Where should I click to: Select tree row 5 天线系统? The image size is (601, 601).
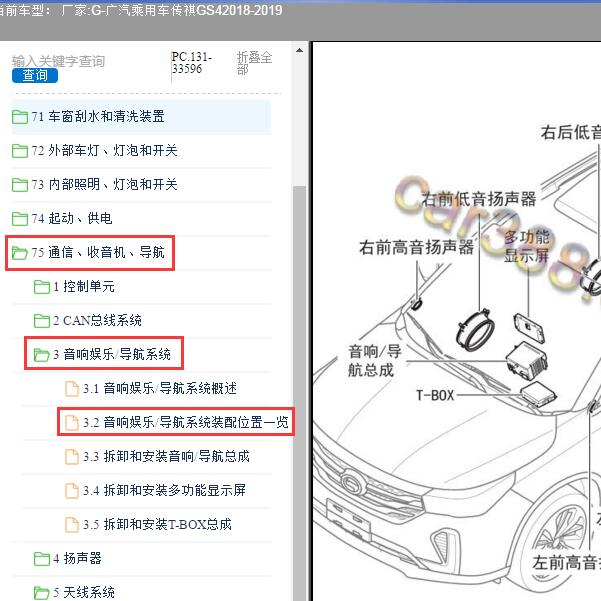point(141,589)
